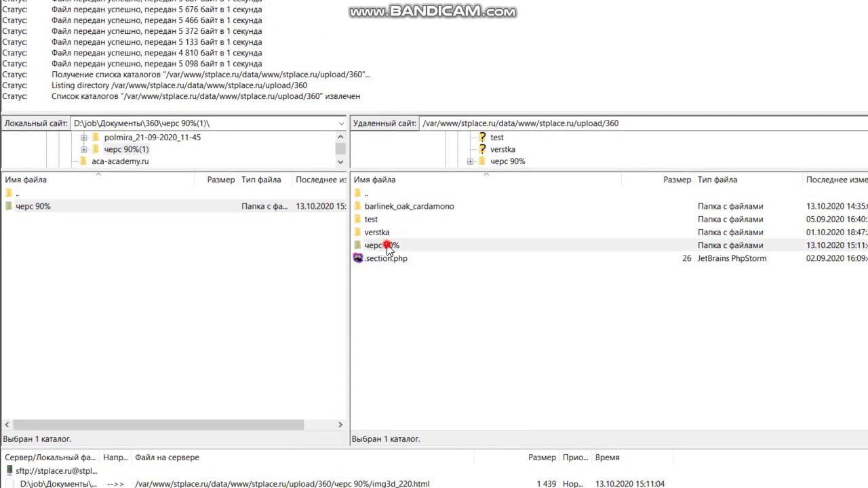
Task: Click status line передан 4 810 байт
Action: (157, 53)
